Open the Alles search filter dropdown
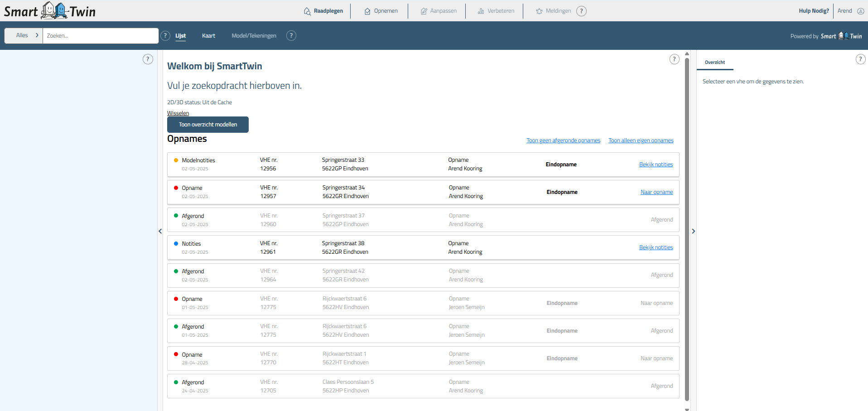 click(24, 36)
